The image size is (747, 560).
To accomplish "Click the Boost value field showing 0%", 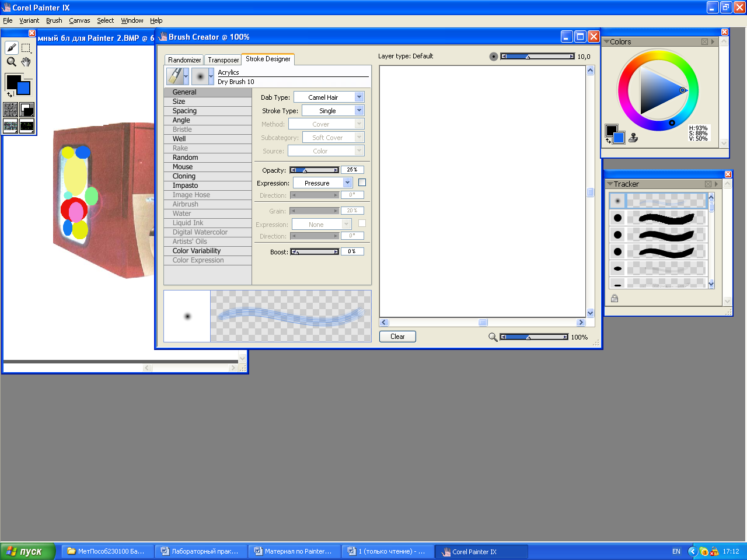I will click(352, 251).
